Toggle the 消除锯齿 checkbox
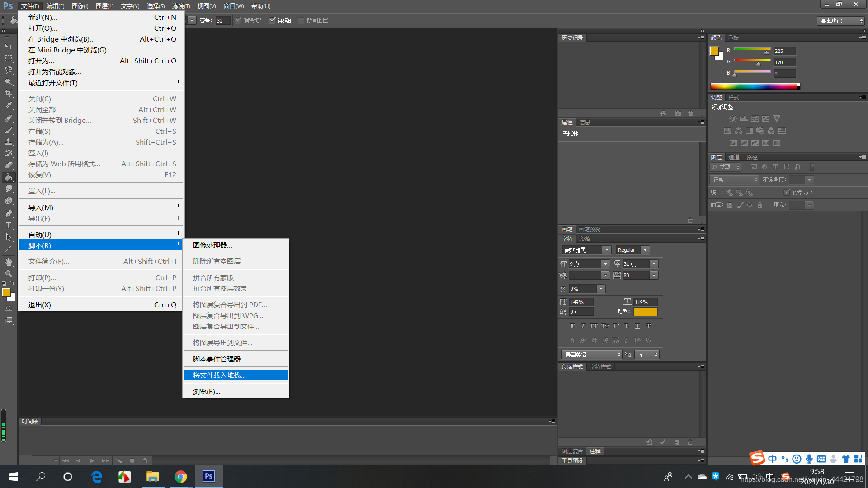 [x=238, y=20]
